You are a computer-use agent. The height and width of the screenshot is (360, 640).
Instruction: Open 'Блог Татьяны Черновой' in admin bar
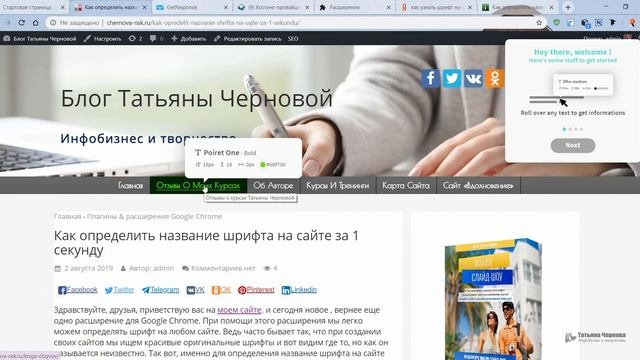pyautogui.click(x=40, y=39)
